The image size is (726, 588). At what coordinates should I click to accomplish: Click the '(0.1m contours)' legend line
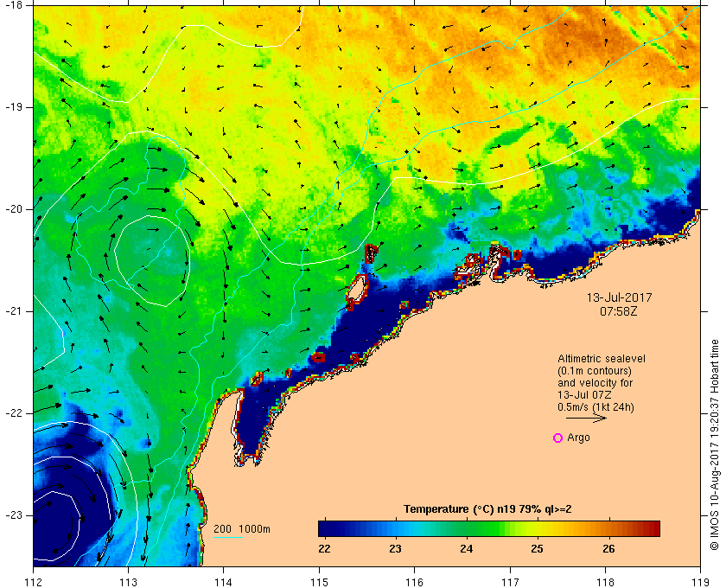pos(595,371)
